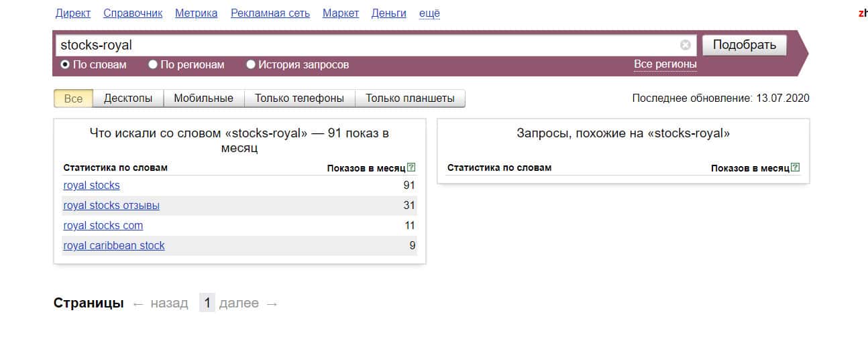Viewport: 868px width, 343px height.
Task: Switch to the 'Десктопы' tab
Action: [128, 98]
